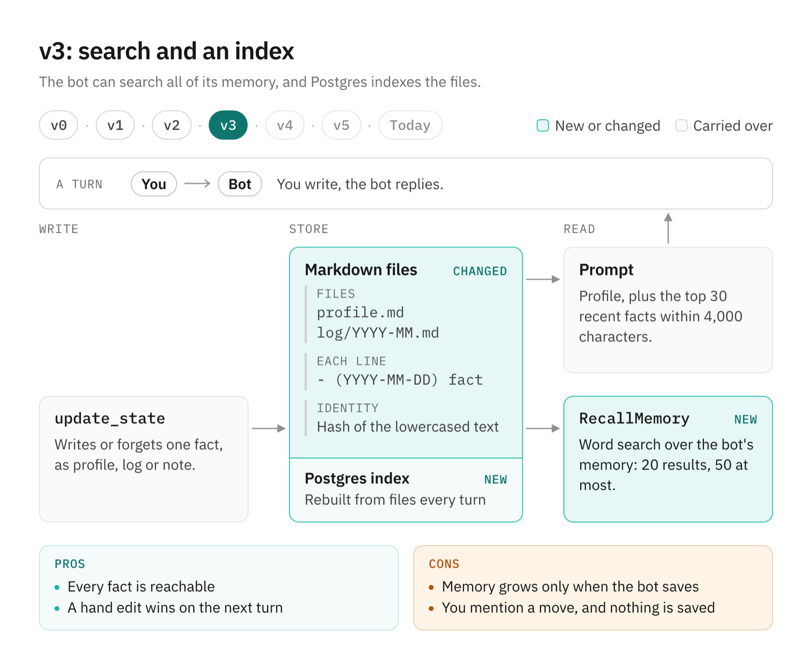The width and height of the screenshot is (812, 667).
Task: Click the RecallMemory card heading
Action: (634, 418)
